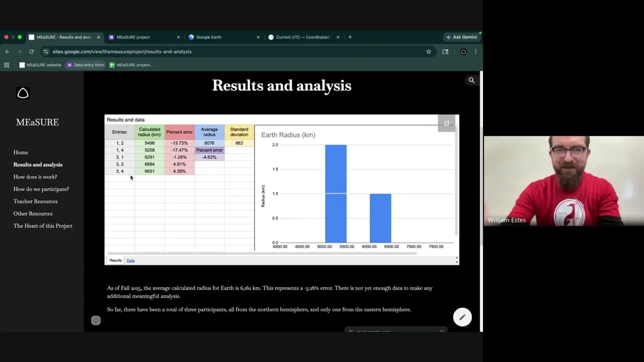Open Teacher Resources page
Viewport: 644px width, 362px height.
[35, 201]
